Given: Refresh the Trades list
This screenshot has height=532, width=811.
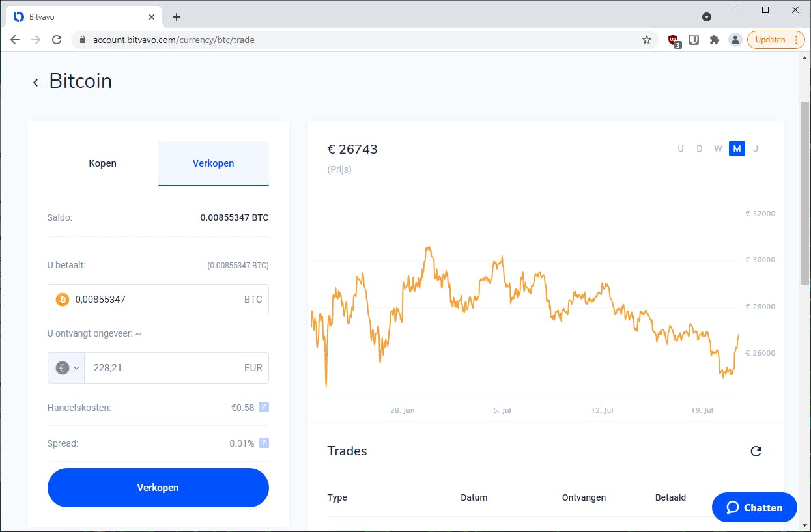Looking at the screenshot, I should 756,451.
